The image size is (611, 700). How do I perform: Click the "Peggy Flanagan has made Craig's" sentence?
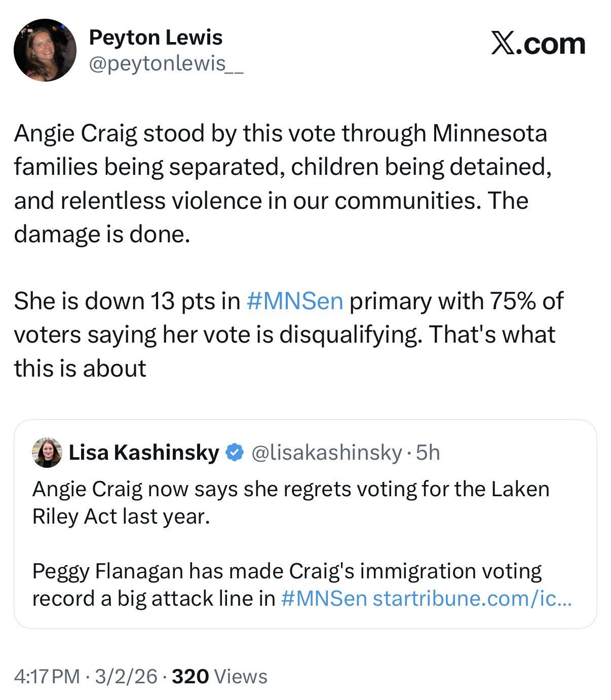[x=287, y=571]
